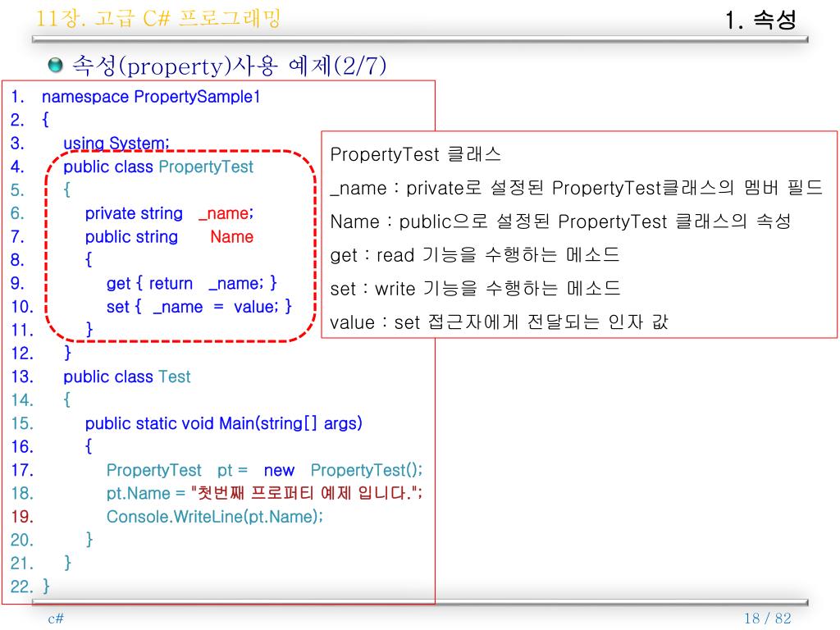Image resolution: width=840 pixels, height=630 pixels.
Task: Click code line 'public class PropertyTest'
Action: point(158,167)
